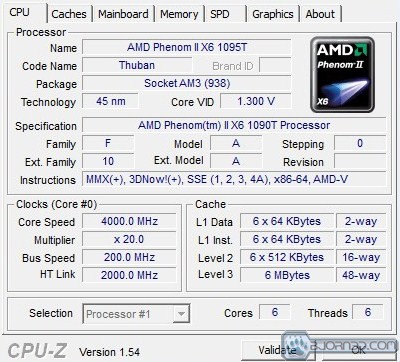Click the Core Speed value box
The image size is (400, 362).
(x=129, y=221)
